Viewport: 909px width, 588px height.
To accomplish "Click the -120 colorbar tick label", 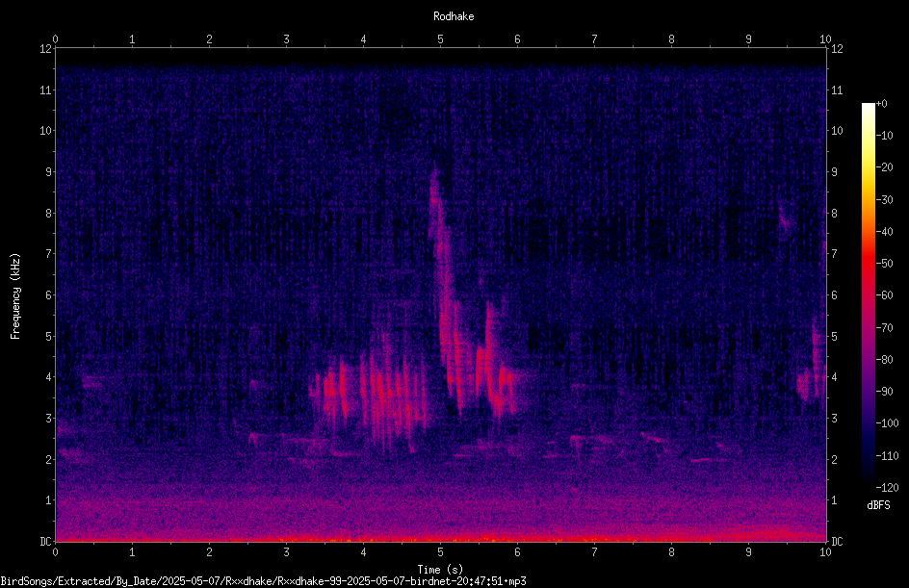I will (887, 487).
